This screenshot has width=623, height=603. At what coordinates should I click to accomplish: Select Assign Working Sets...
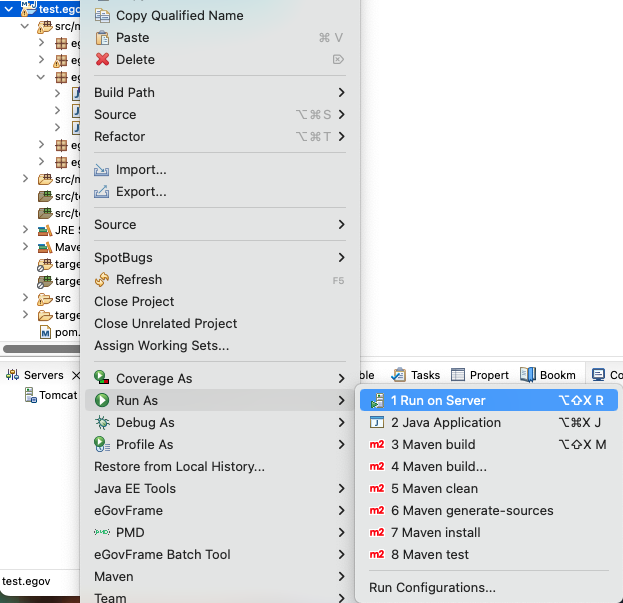point(220,346)
